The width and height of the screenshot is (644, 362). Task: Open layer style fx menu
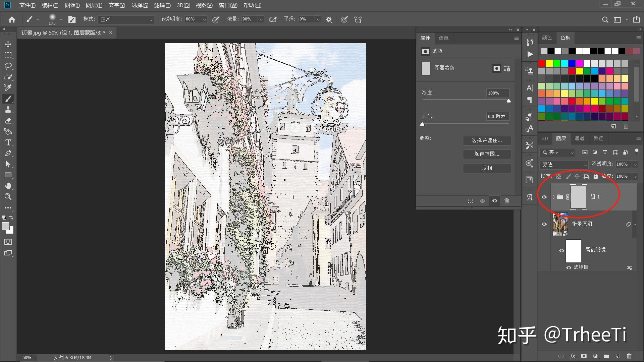[573, 356]
